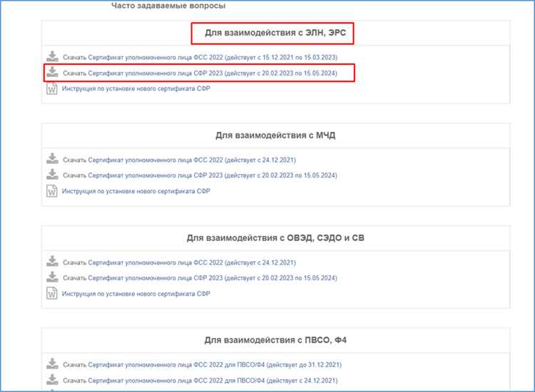Download ФСС 2022 certificate link in МЧД section
Screen dimensions: 535x392
coord(179,160)
